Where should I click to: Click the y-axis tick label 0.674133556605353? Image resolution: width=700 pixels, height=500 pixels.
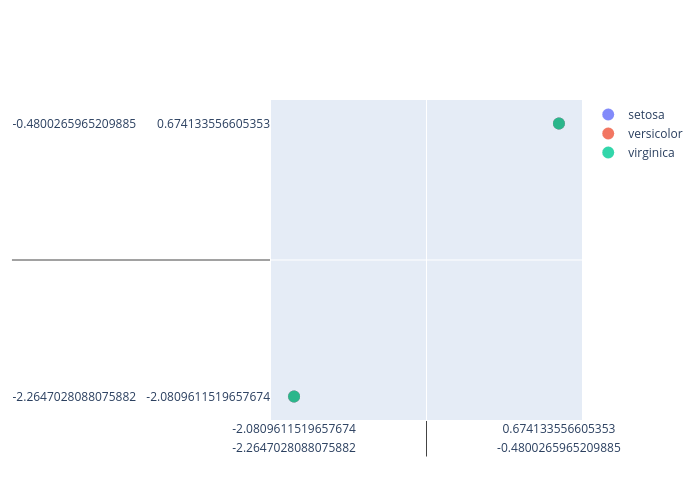coord(213,124)
